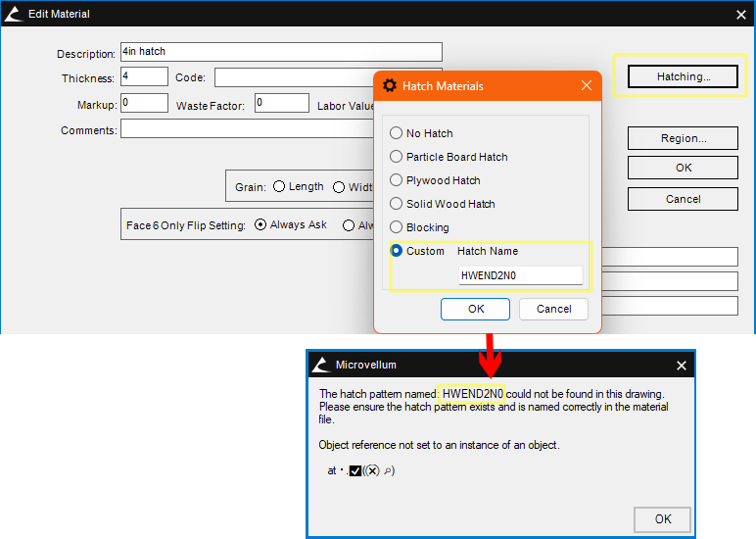Click the Hatch Name text field
This screenshot has height=539, width=756.
520,276
